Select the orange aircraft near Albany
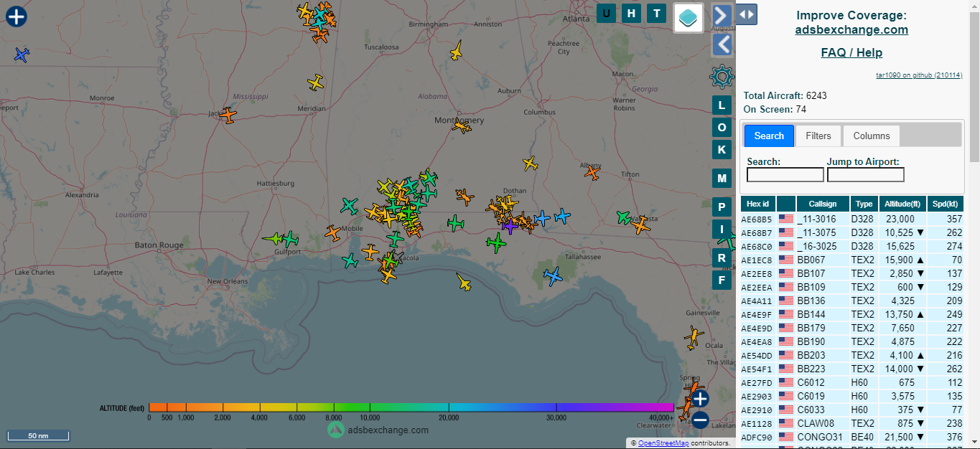 click(592, 171)
